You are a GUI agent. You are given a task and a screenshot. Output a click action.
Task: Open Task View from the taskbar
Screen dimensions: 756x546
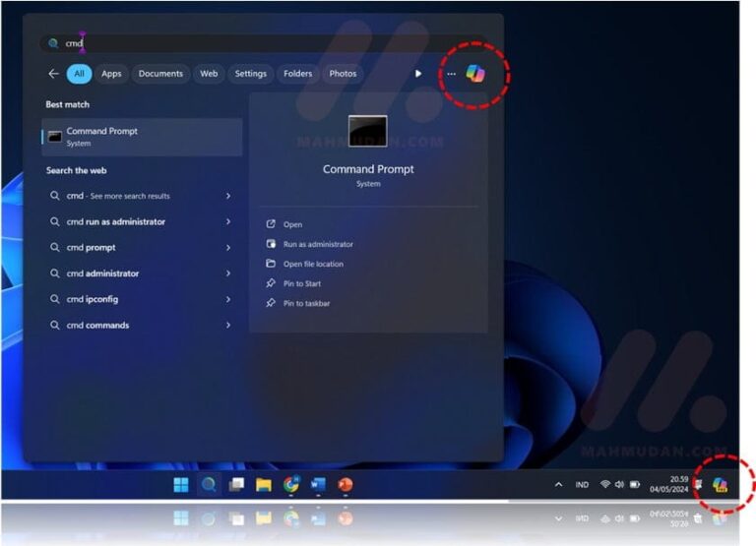[236, 485]
